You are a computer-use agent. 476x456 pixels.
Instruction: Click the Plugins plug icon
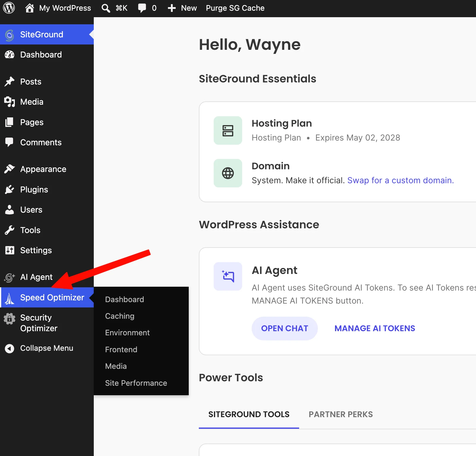point(9,189)
